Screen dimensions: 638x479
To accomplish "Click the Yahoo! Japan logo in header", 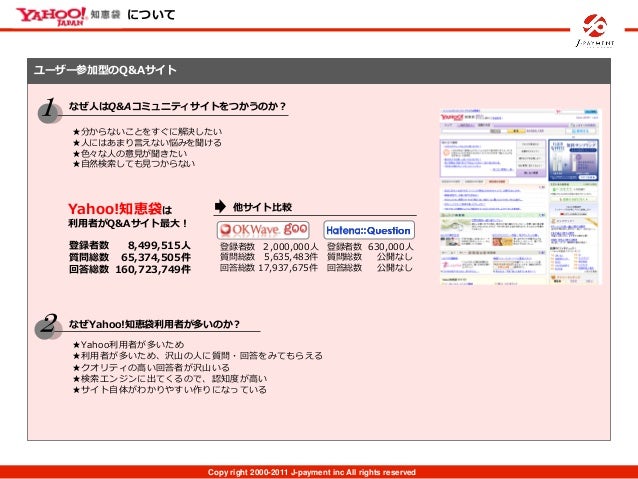I will [51, 16].
